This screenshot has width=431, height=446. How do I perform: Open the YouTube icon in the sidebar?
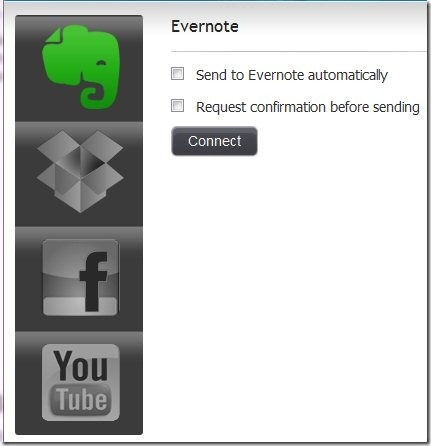[x=81, y=382]
